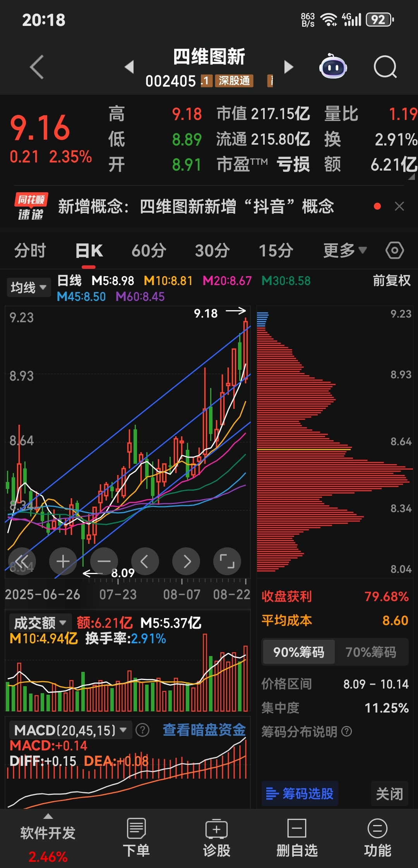Tap the battery indicator in status bar
The height and width of the screenshot is (868, 418).
pyautogui.click(x=380, y=19)
